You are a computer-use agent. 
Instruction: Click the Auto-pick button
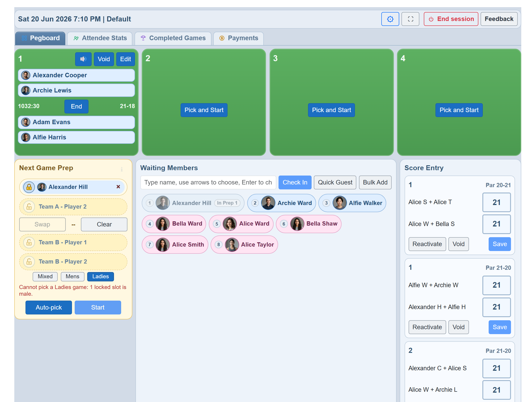click(49, 308)
